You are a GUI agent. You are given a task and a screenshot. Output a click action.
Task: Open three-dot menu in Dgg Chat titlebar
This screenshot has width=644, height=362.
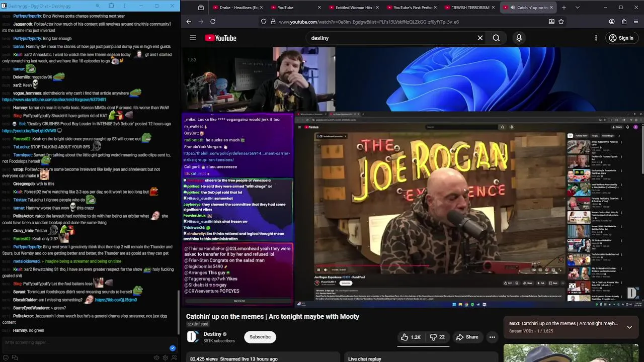point(125,6)
